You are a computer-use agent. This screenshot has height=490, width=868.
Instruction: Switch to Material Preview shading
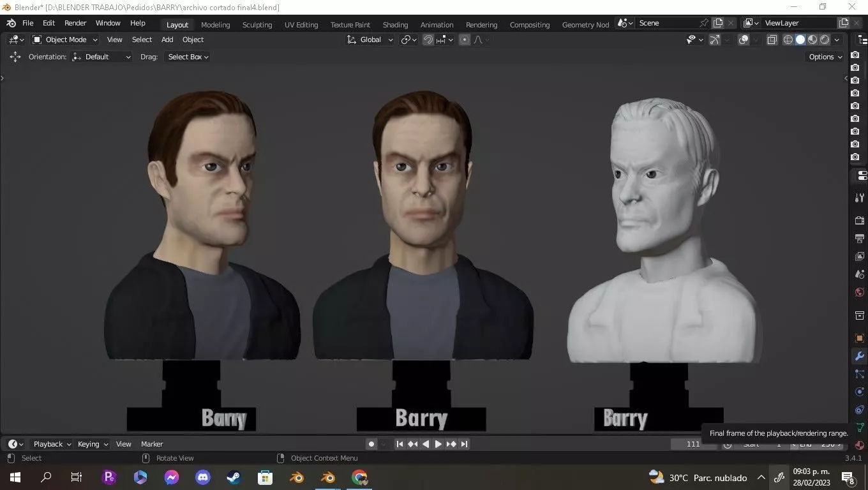812,40
